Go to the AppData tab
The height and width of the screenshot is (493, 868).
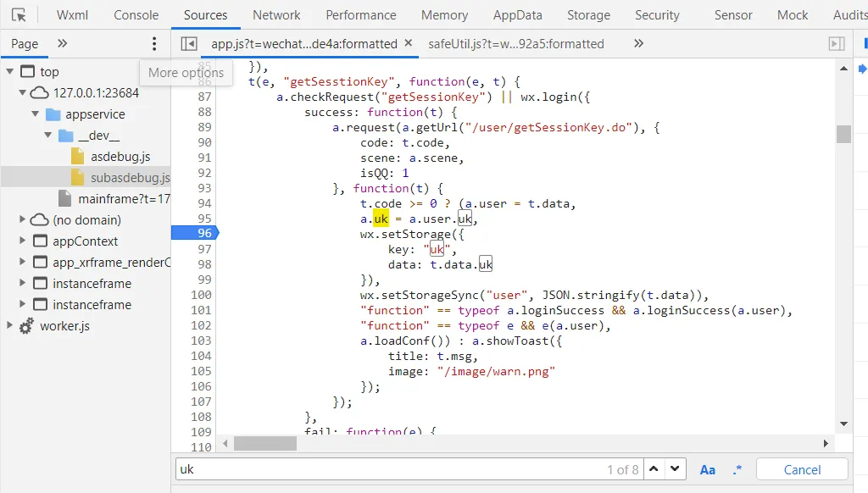(x=518, y=15)
